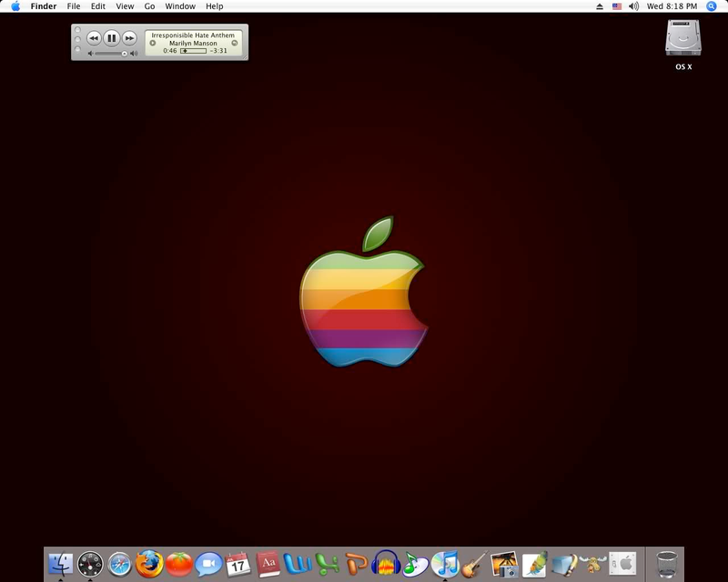Screen dimensions: 728x582
Task: Click the song title Irresponisible Hate Anthem
Action: pos(193,35)
